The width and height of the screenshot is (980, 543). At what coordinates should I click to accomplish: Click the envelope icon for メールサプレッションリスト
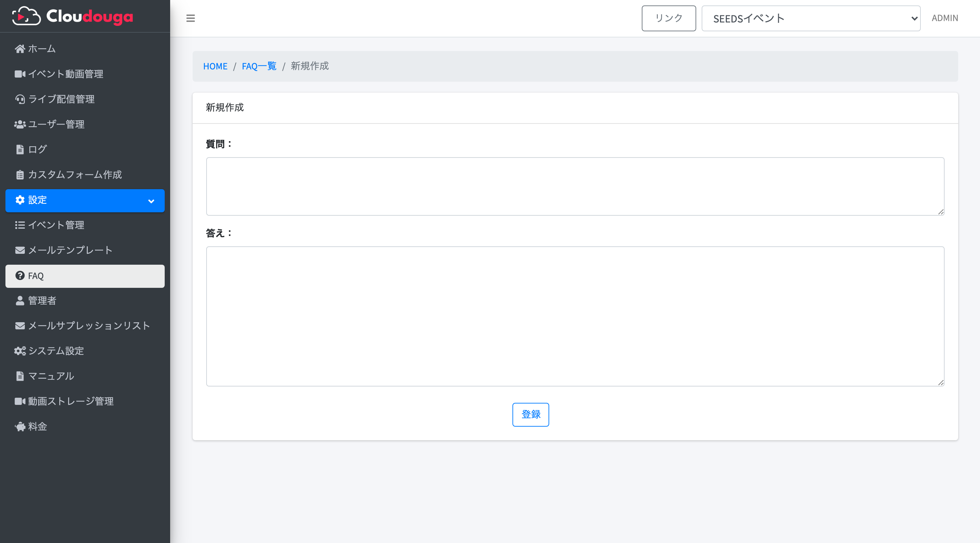20,326
